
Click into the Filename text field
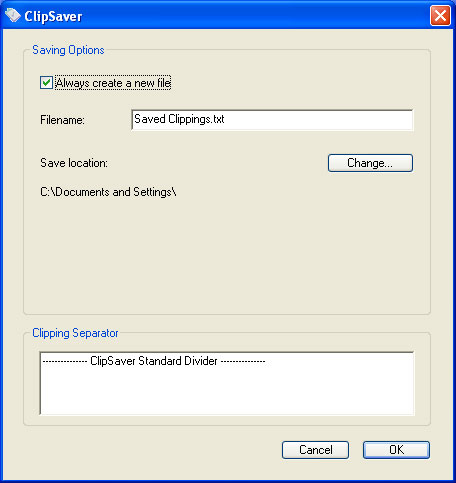pos(272,120)
